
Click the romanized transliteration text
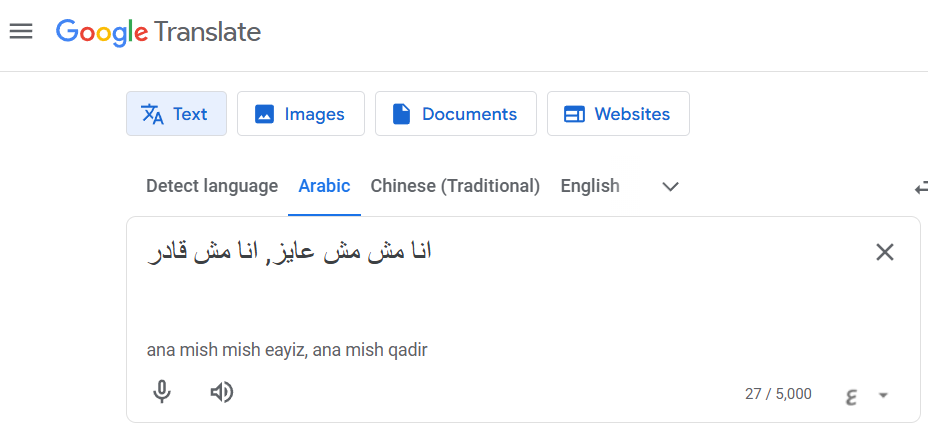[287, 350]
